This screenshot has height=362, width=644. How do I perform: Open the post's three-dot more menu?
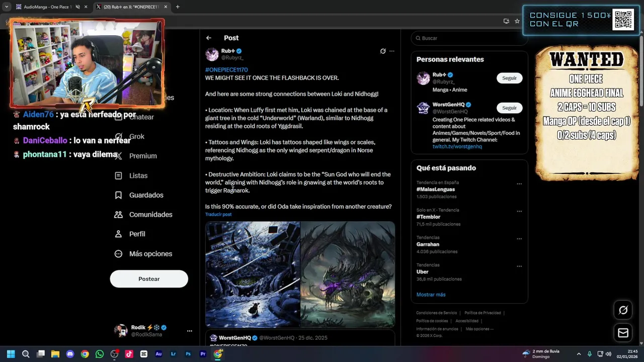392,51
